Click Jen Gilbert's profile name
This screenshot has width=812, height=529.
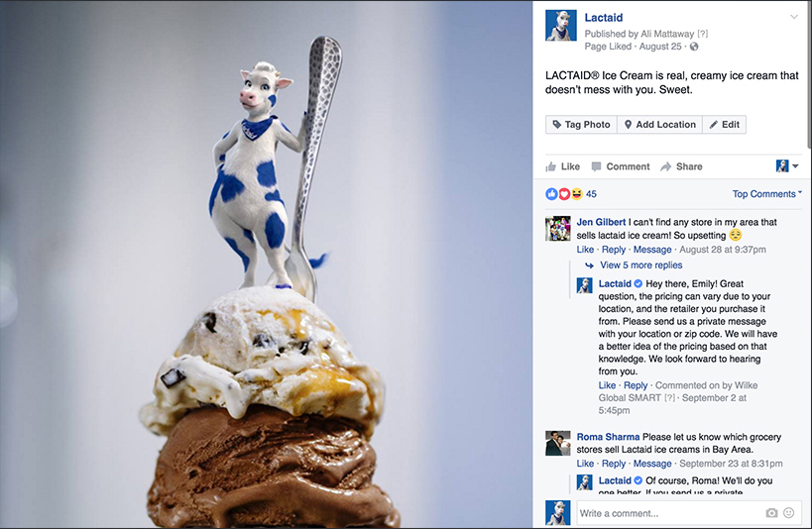pos(601,222)
